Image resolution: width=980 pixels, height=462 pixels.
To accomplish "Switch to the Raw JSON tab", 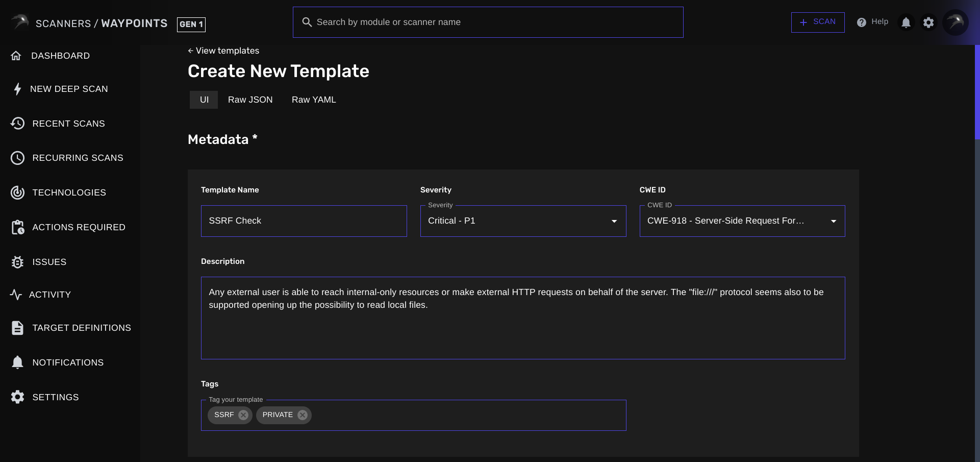I will click(250, 100).
